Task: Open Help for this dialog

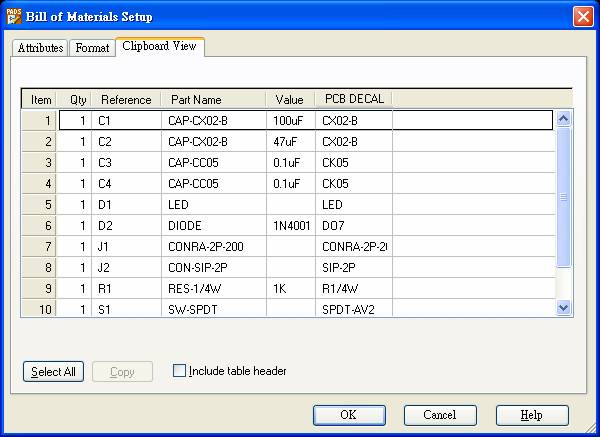Action: (532, 415)
